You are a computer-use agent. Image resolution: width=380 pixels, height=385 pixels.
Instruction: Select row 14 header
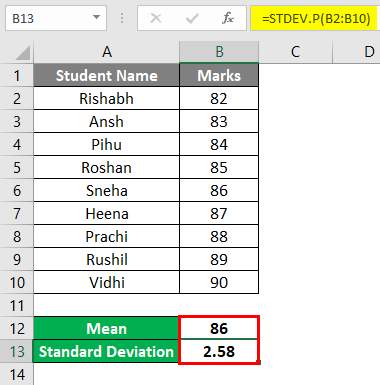click(17, 374)
